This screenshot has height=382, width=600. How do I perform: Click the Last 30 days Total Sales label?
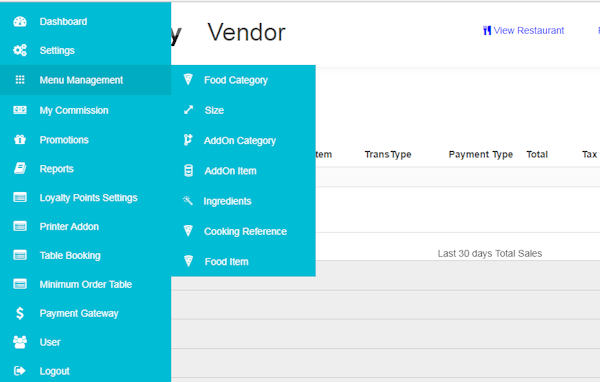point(490,253)
